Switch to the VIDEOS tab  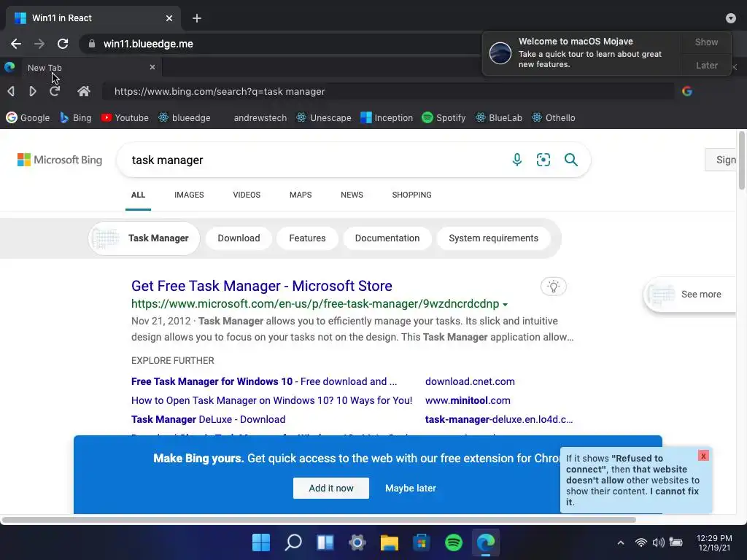pos(247,195)
